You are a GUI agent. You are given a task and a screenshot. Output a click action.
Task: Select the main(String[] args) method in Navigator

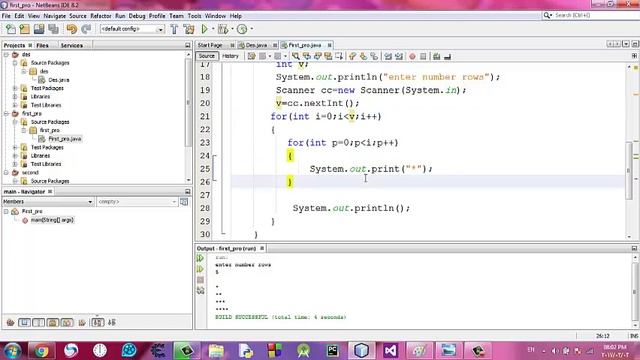point(52,220)
